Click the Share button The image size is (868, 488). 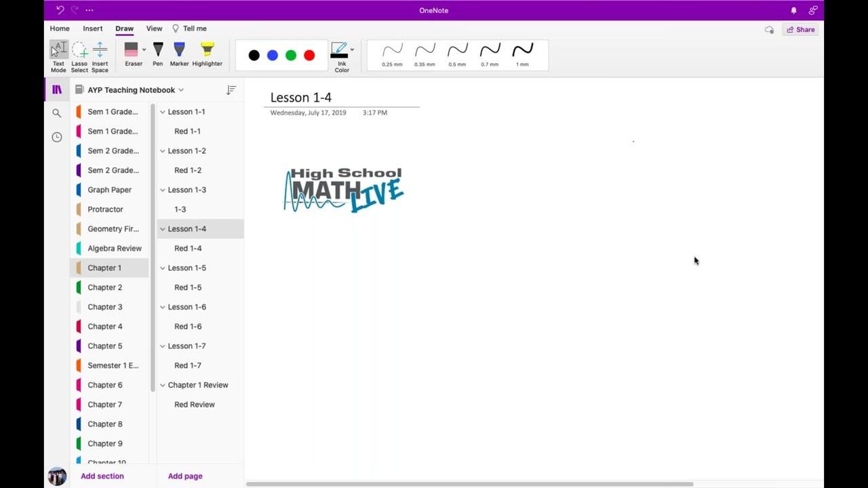800,30
